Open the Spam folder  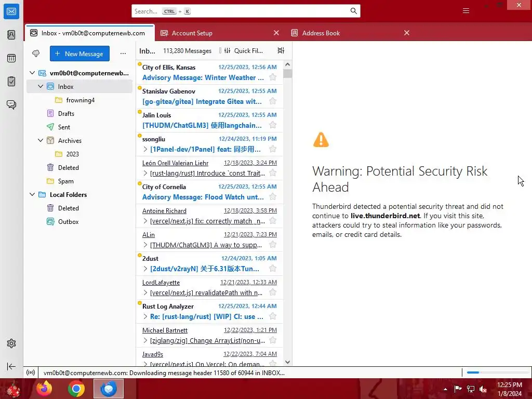[x=79, y=181]
